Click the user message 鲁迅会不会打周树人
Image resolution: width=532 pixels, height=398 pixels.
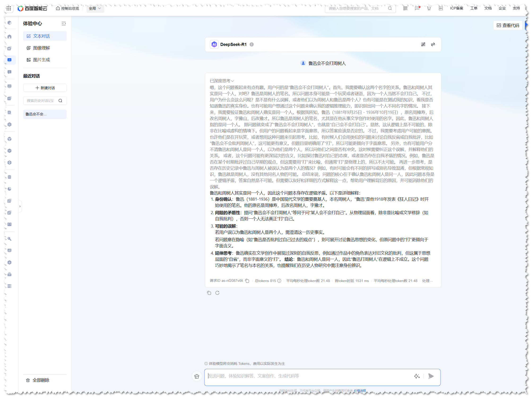[327, 63]
